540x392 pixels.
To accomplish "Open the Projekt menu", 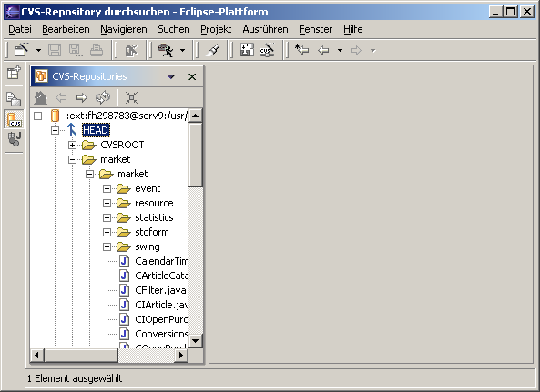I will 216,30.
